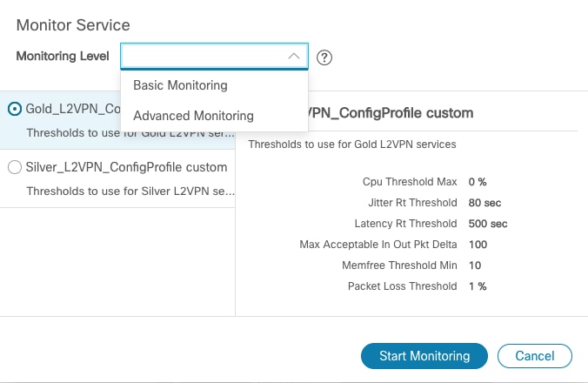The width and height of the screenshot is (588, 383).
Task: Click the Silver L2VPN thresholds description text
Action: [130, 191]
